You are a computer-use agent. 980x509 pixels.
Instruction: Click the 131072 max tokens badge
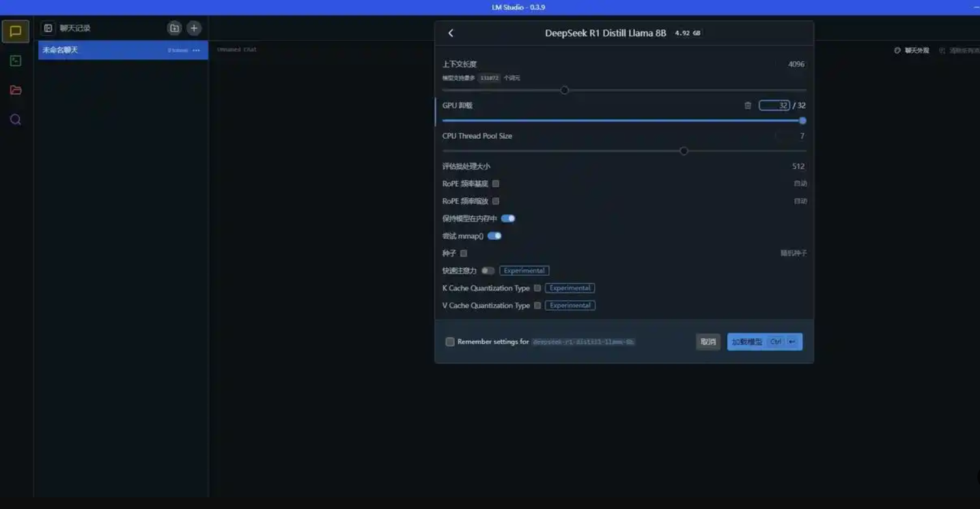(x=489, y=78)
